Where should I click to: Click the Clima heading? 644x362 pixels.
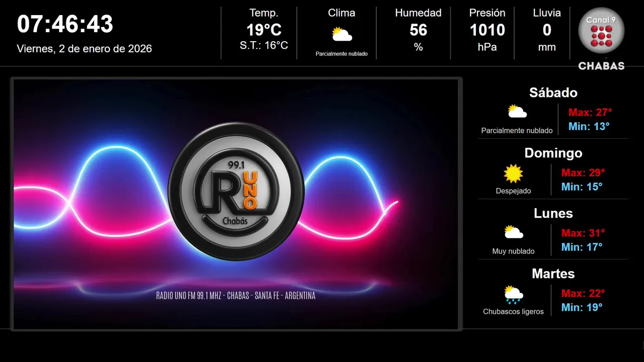pyautogui.click(x=342, y=13)
